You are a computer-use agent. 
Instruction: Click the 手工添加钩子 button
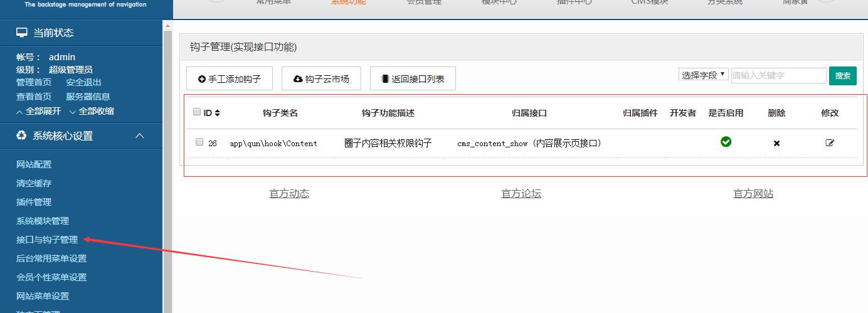pos(229,79)
